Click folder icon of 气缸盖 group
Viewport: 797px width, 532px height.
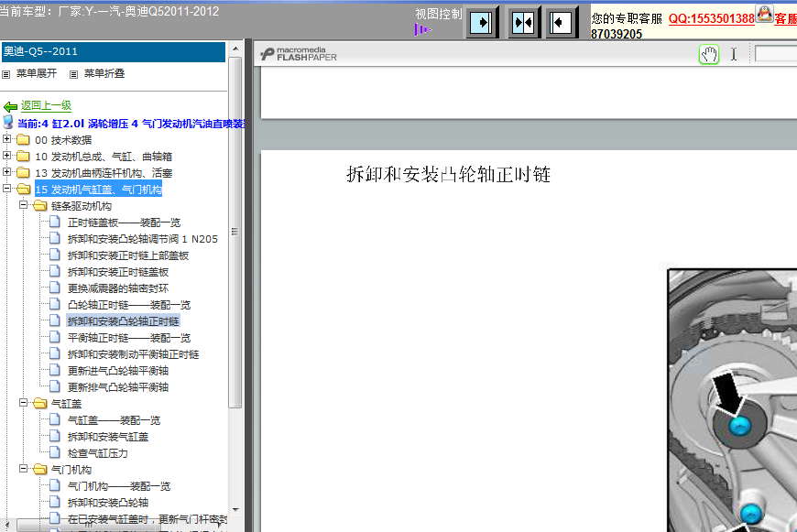point(39,404)
